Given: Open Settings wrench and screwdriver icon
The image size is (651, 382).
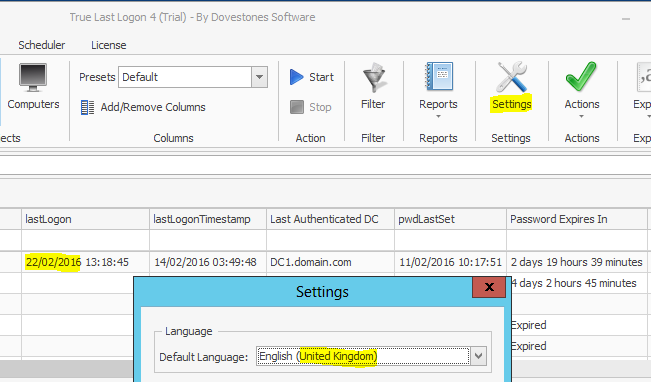Looking at the screenshot, I should tap(512, 77).
